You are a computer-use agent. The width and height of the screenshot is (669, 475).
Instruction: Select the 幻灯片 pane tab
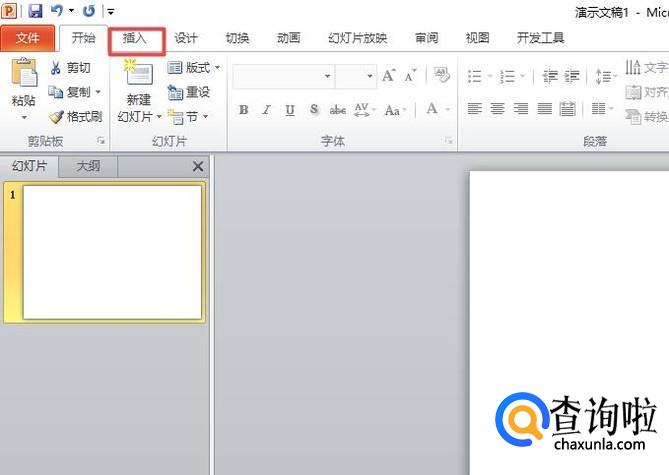29,166
